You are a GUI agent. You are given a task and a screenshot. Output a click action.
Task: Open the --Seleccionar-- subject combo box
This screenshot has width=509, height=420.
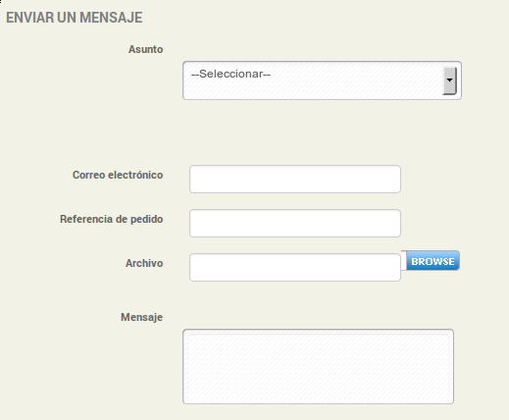[322, 80]
